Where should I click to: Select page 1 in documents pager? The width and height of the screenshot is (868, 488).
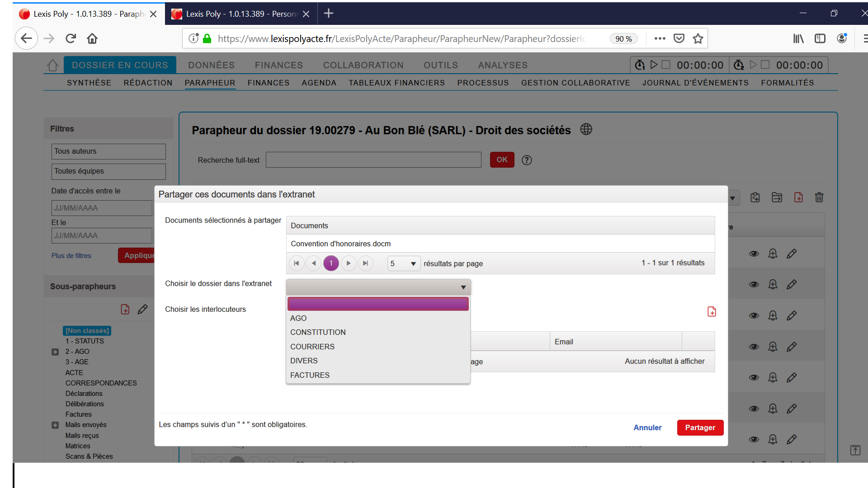point(331,263)
